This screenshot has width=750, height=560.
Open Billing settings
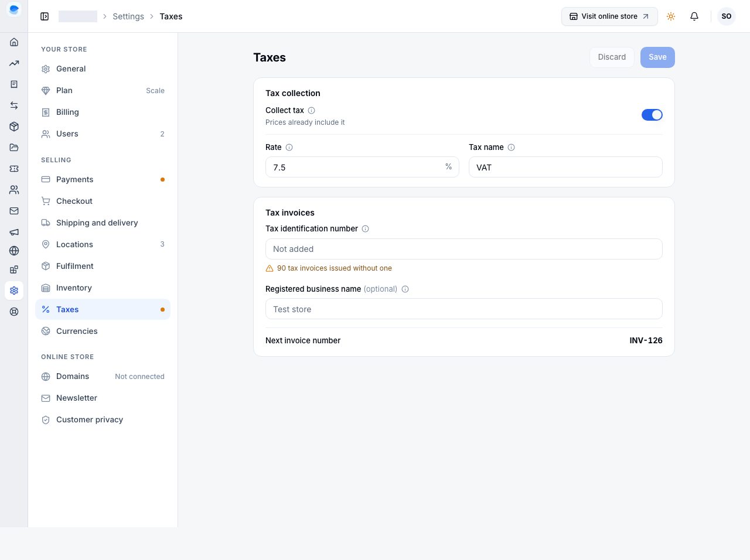pyautogui.click(x=103, y=112)
